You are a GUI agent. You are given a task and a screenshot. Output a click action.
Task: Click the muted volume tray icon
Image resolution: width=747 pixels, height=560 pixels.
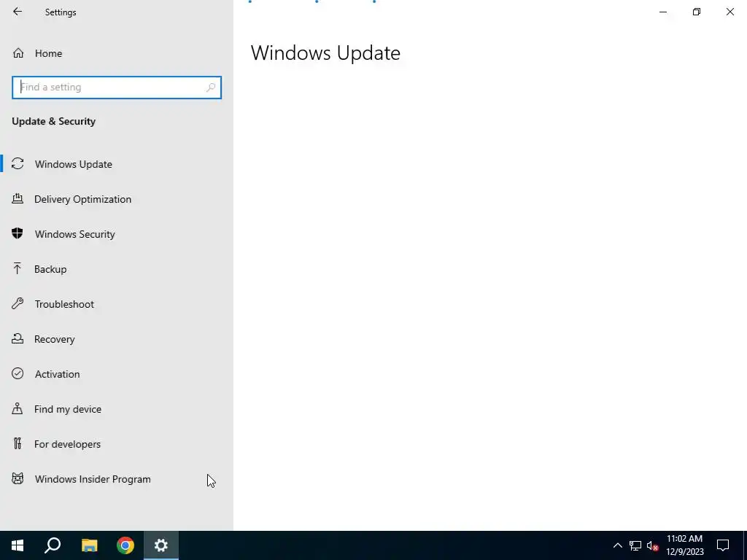[x=653, y=545]
